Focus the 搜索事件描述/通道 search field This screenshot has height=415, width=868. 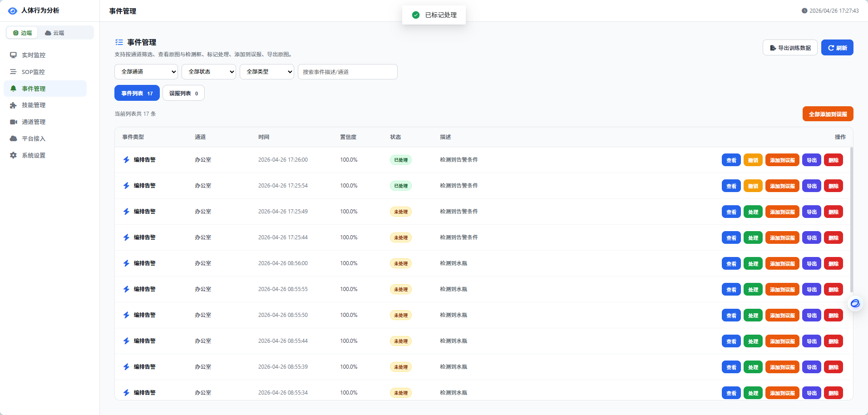pyautogui.click(x=348, y=72)
